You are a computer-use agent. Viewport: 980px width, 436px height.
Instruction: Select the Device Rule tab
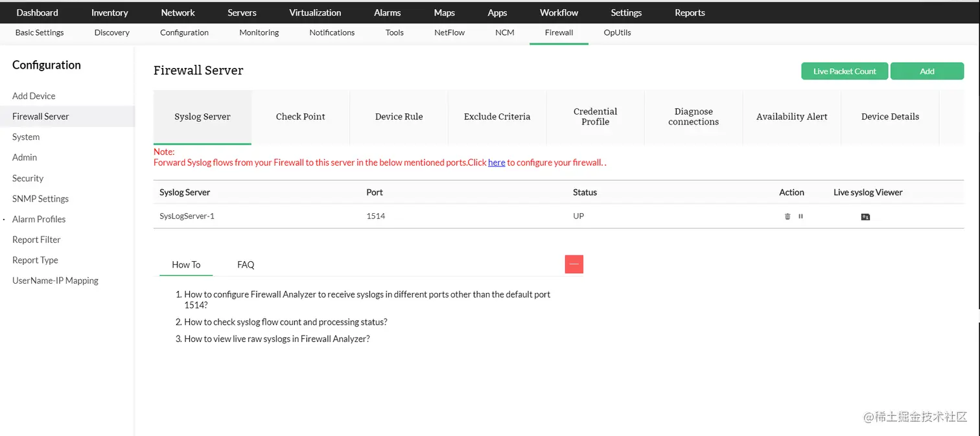tap(399, 117)
